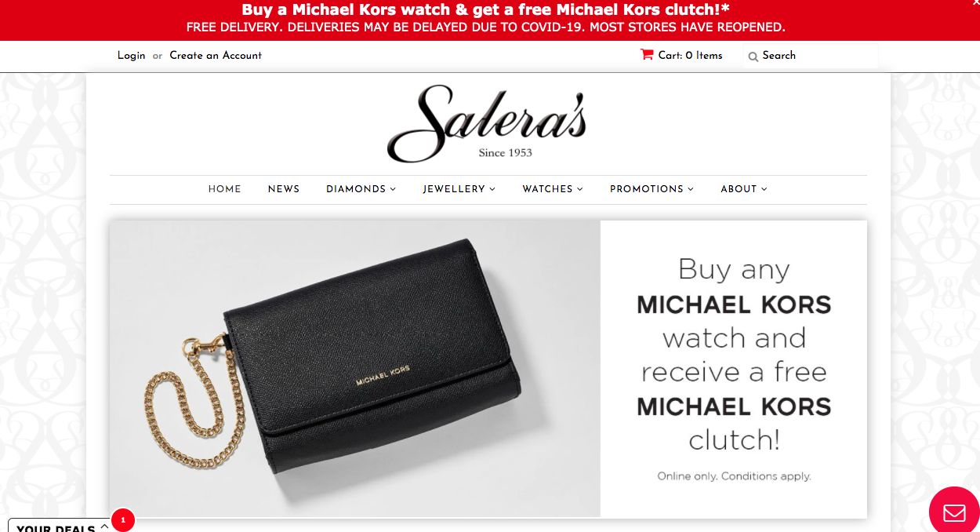
Task: Expand the Diamonds dropdown menu
Action: click(x=361, y=189)
